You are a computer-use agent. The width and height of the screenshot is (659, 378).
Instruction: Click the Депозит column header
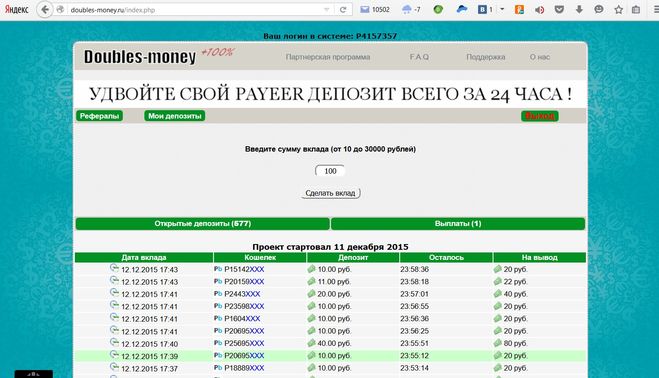[x=353, y=257]
